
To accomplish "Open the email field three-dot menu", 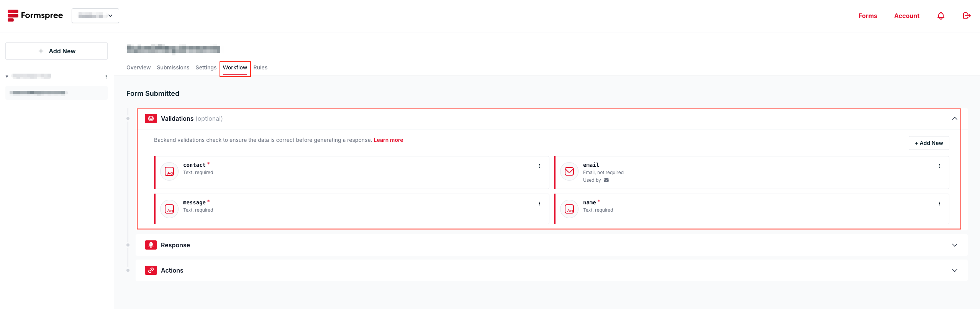I will [x=939, y=166].
